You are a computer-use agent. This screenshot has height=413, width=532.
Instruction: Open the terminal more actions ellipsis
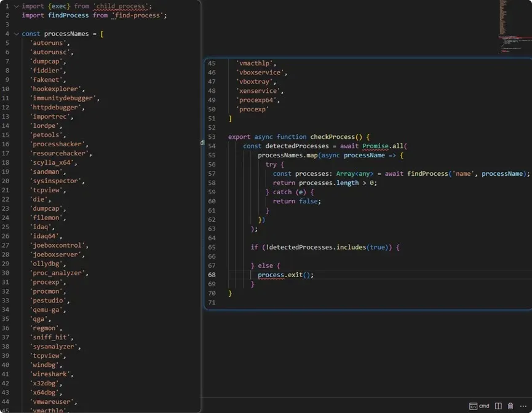(x=523, y=406)
